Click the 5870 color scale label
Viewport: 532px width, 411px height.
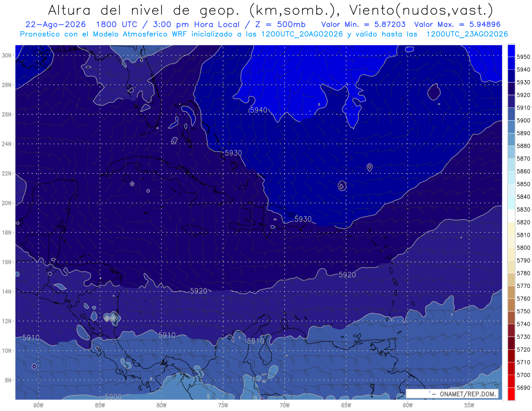523,158
